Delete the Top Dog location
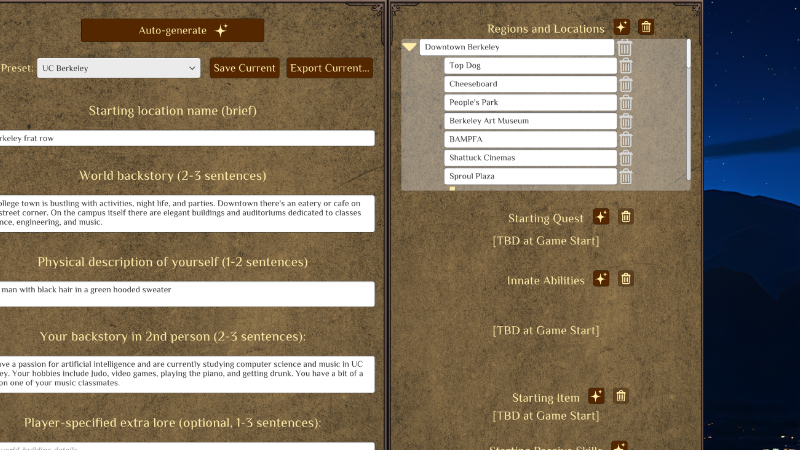This screenshot has height=450, width=800. pyautogui.click(x=625, y=66)
